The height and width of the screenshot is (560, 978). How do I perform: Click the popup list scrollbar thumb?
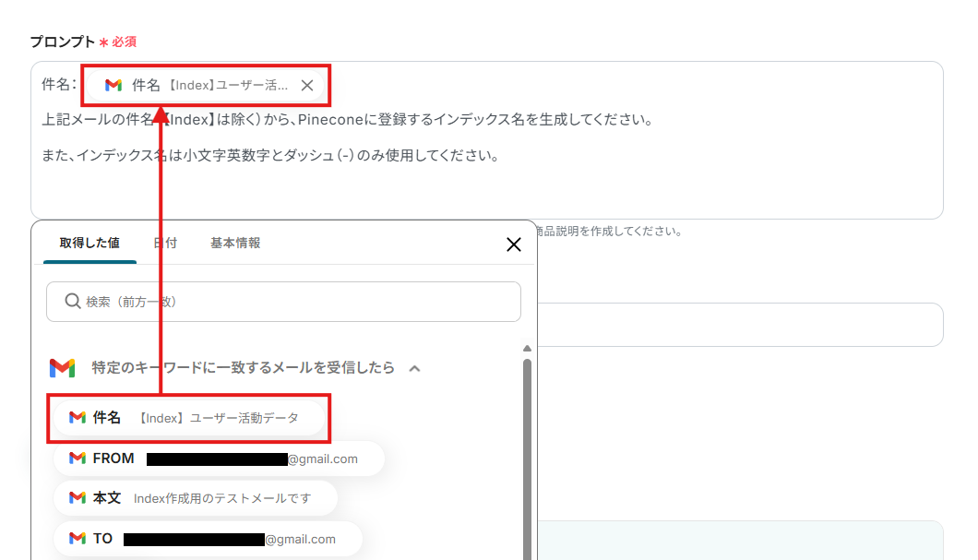click(527, 459)
